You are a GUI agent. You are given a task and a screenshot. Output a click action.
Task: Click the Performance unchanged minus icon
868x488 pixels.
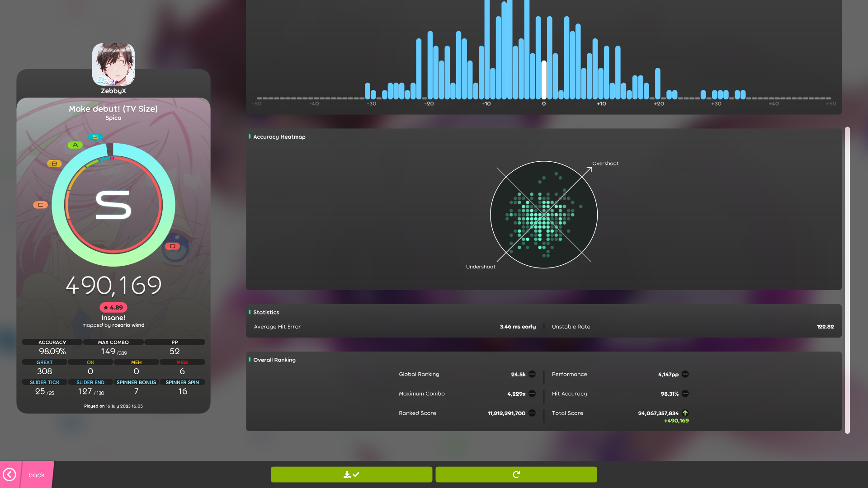[685, 374]
